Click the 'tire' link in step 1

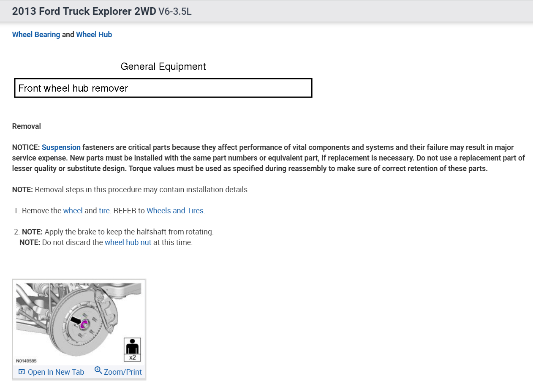coord(104,210)
